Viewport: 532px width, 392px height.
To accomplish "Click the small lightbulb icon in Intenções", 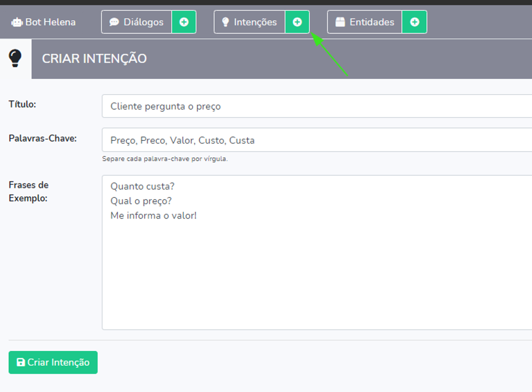I will pyautogui.click(x=226, y=22).
